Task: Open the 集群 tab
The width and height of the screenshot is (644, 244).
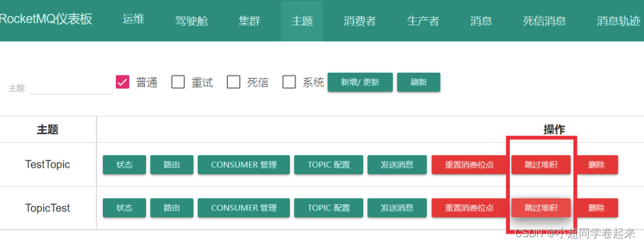Action: 250,20
